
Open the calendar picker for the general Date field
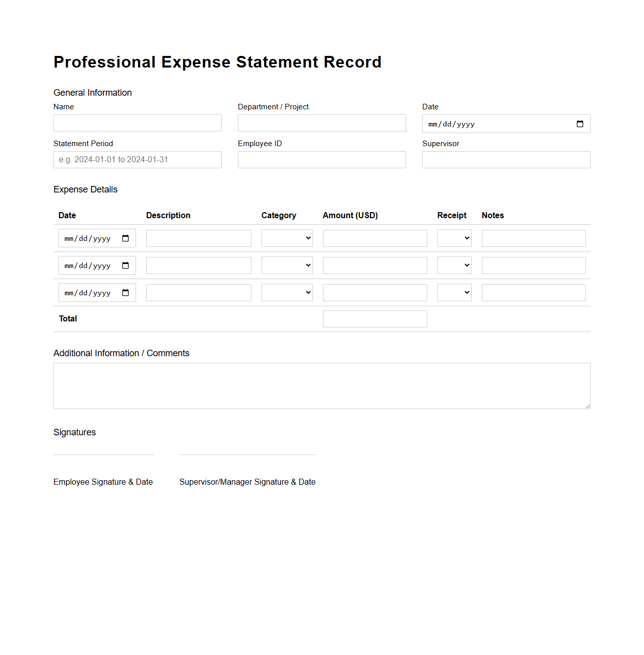(x=580, y=123)
